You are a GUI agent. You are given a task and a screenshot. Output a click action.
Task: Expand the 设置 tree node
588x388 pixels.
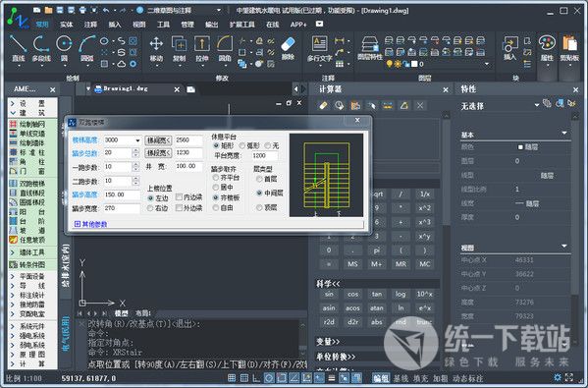pyautogui.click(x=13, y=103)
